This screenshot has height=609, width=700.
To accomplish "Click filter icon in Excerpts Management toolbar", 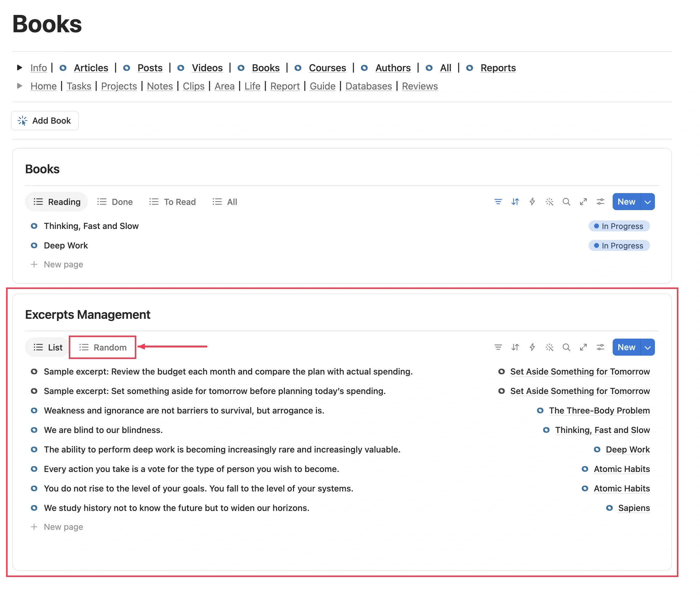I will pos(498,347).
